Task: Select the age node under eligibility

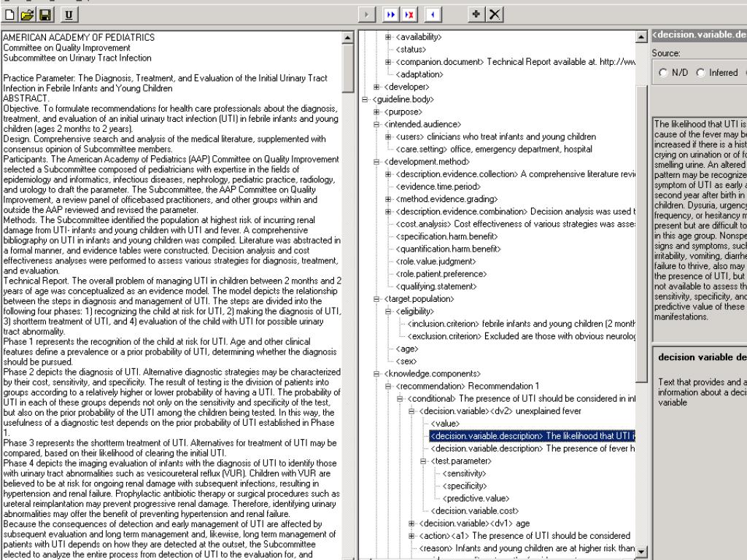Action: coord(407,349)
